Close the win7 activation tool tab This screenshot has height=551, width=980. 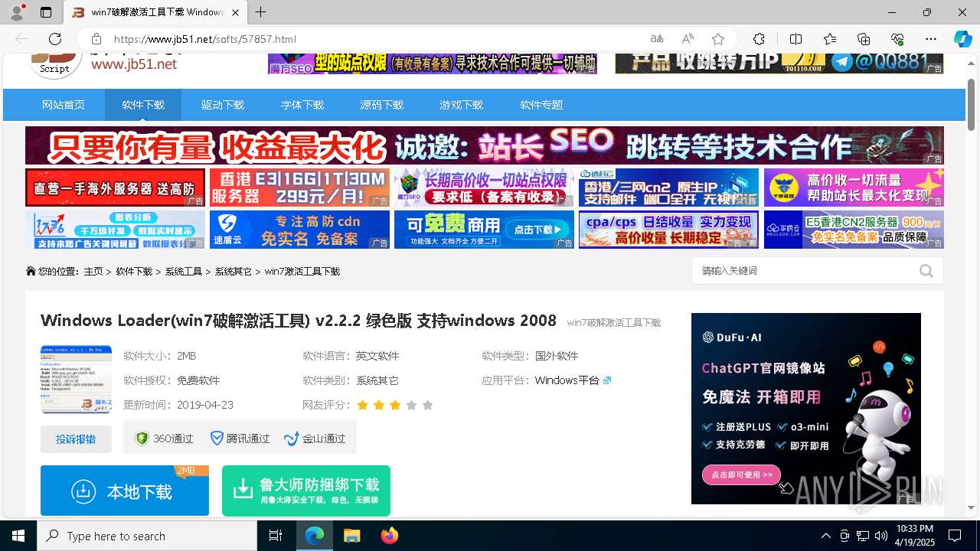pyautogui.click(x=235, y=12)
